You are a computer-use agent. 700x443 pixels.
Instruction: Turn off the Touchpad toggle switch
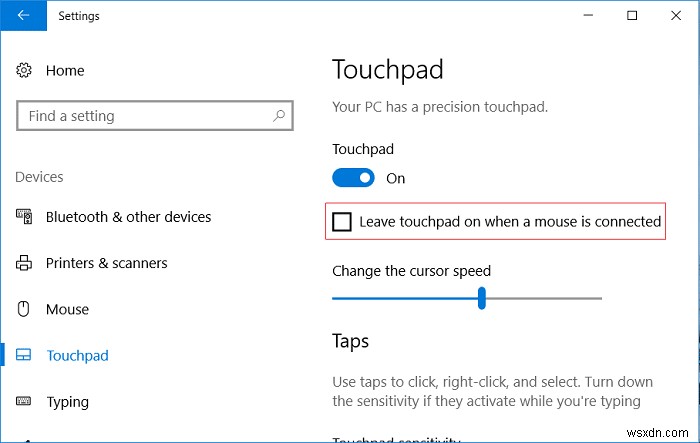pyautogui.click(x=353, y=178)
